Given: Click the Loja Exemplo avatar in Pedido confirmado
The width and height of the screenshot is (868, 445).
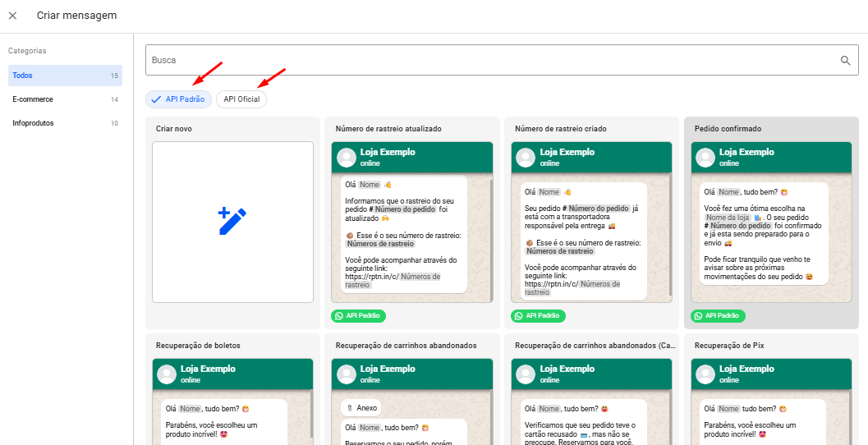Looking at the screenshot, I should point(705,157).
